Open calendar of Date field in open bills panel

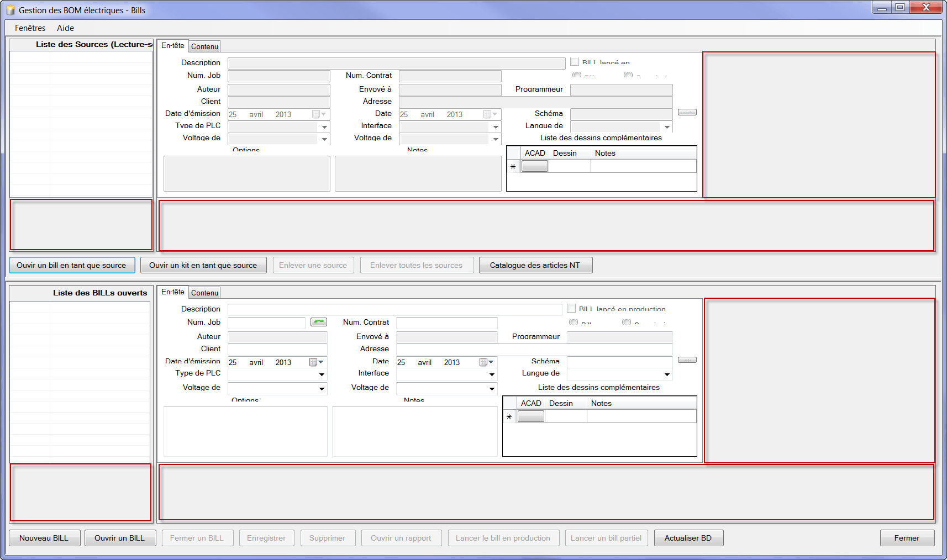point(487,362)
